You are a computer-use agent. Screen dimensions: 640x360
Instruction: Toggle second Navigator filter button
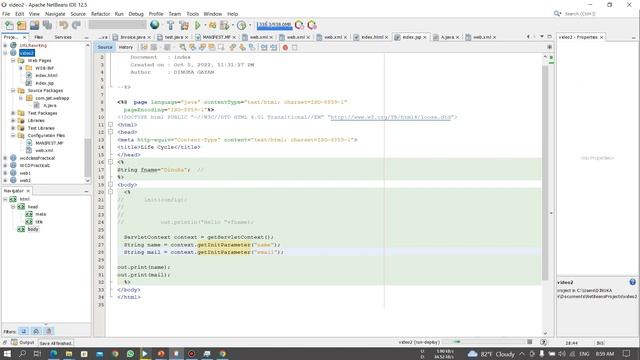click(36, 331)
